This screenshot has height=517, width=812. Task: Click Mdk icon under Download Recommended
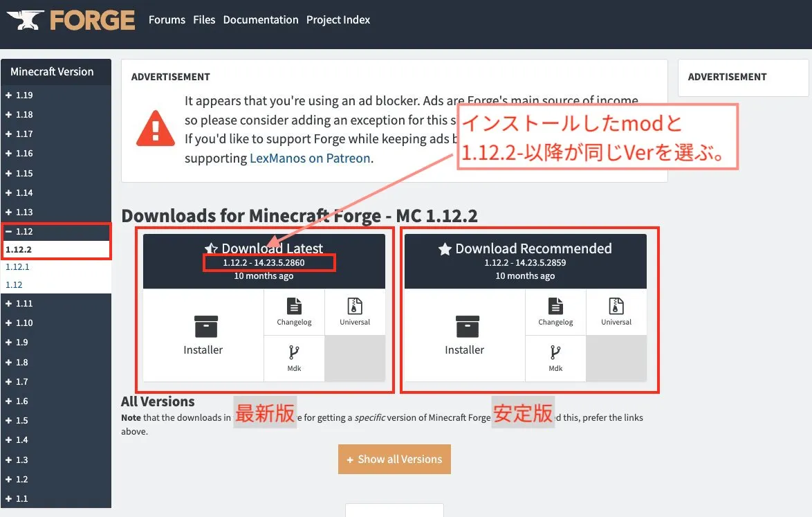pyautogui.click(x=555, y=352)
